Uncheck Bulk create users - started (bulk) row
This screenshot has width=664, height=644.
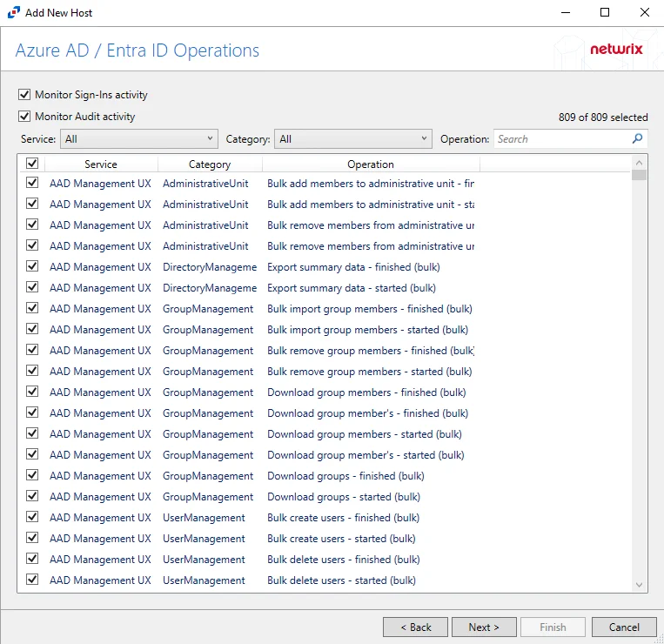click(32, 538)
